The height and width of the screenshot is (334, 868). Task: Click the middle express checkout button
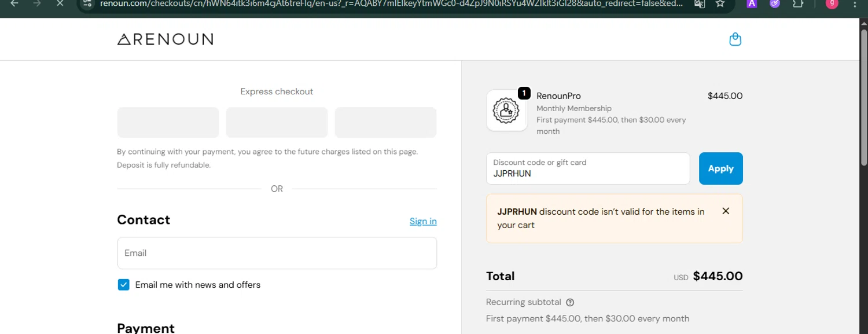(x=277, y=122)
